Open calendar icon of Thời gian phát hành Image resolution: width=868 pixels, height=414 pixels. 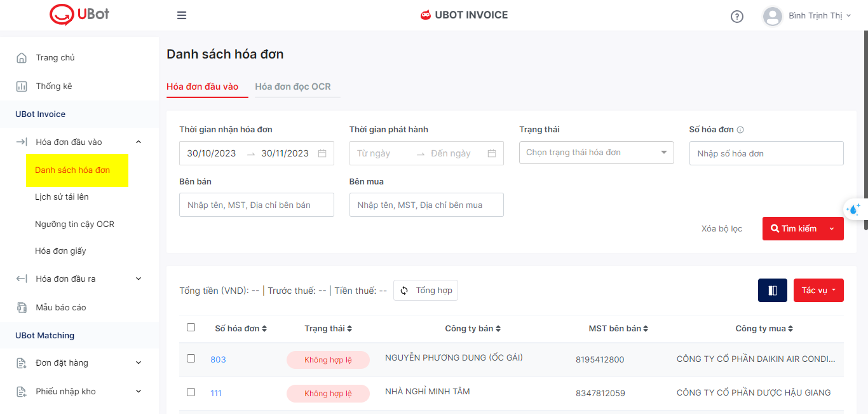(492, 153)
